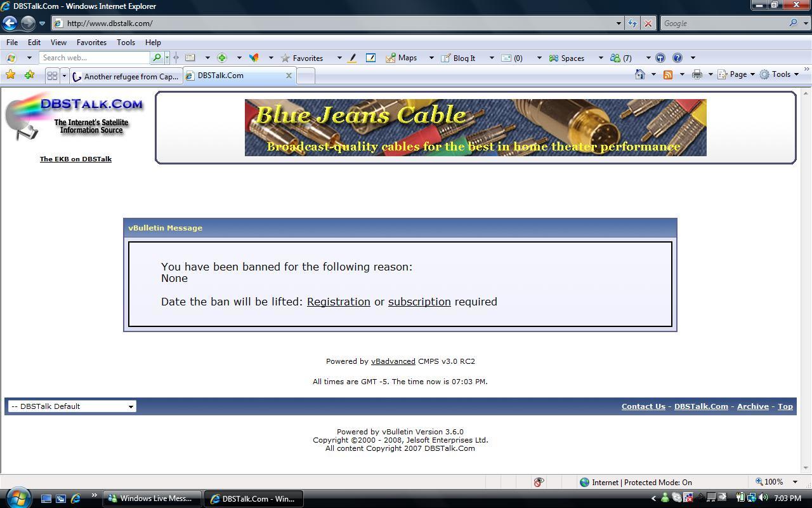Open the vBadvanced link

click(x=393, y=361)
